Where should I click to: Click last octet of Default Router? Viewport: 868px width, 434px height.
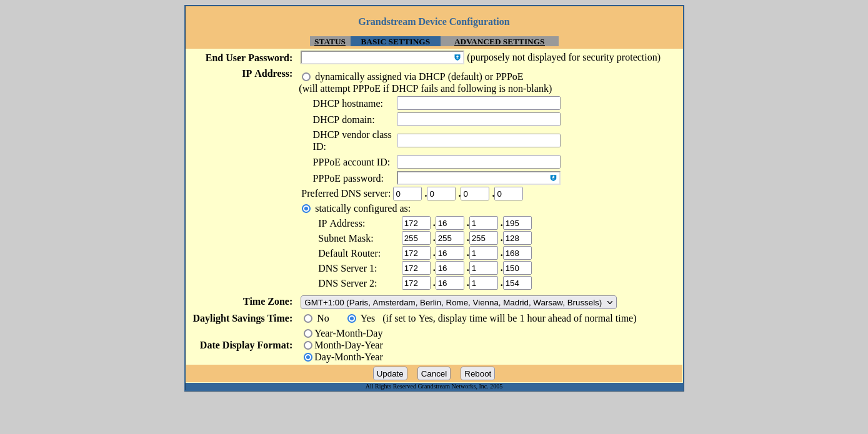[517, 253]
